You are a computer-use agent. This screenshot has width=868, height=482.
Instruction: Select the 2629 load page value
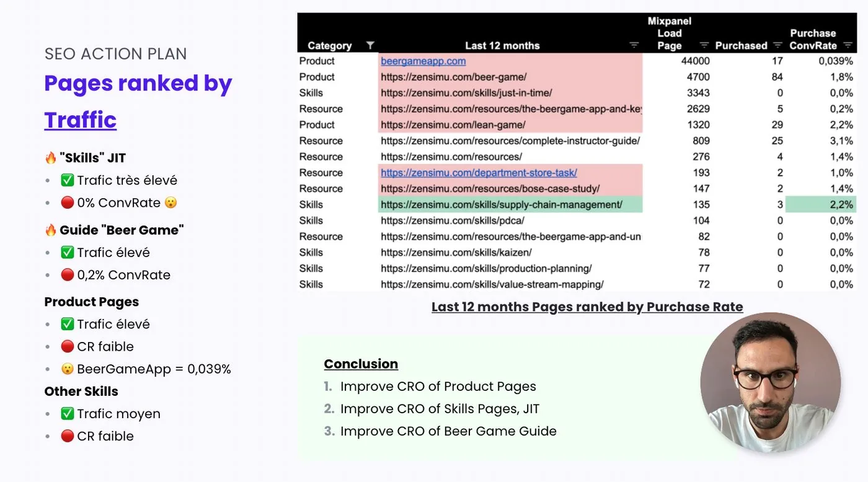[698, 109]
